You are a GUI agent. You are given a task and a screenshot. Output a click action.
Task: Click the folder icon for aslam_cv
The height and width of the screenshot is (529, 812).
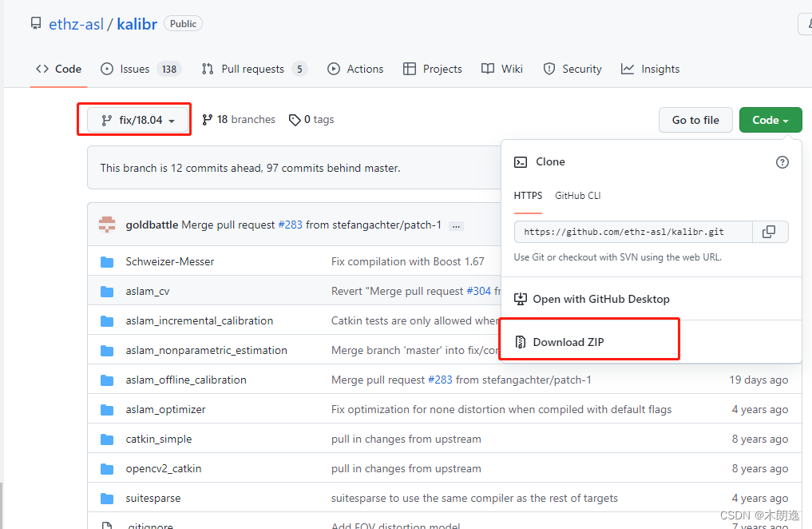[x=107, y=291]
